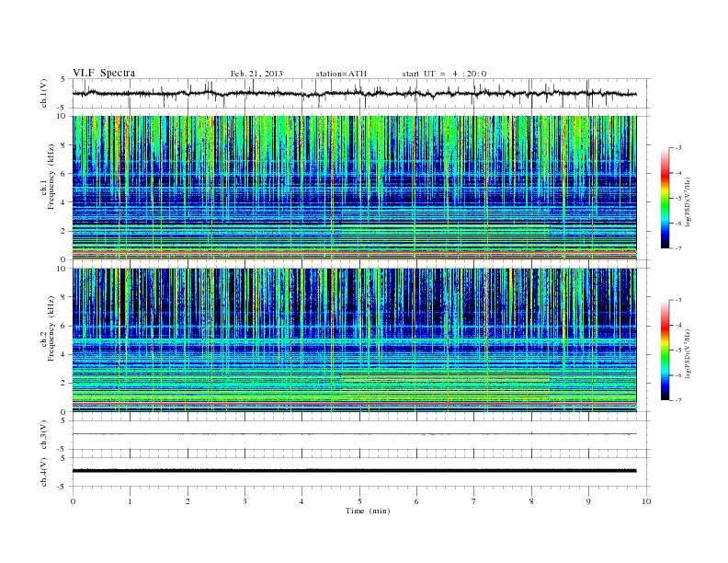The height and width of the screenshot is (563, 728).
Task: Click the "ch.3(V)" axis label
Action: tap(44, 435)
